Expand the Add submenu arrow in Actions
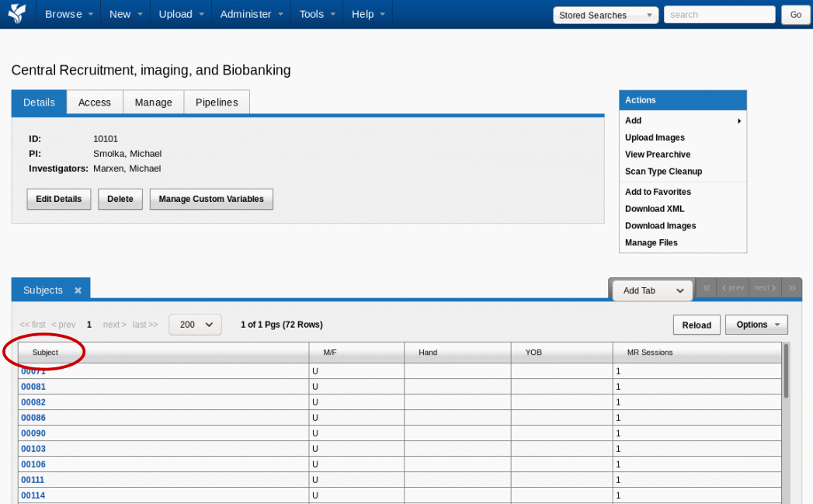The height and width of the screenshot is (504, 813). (738, 121)
